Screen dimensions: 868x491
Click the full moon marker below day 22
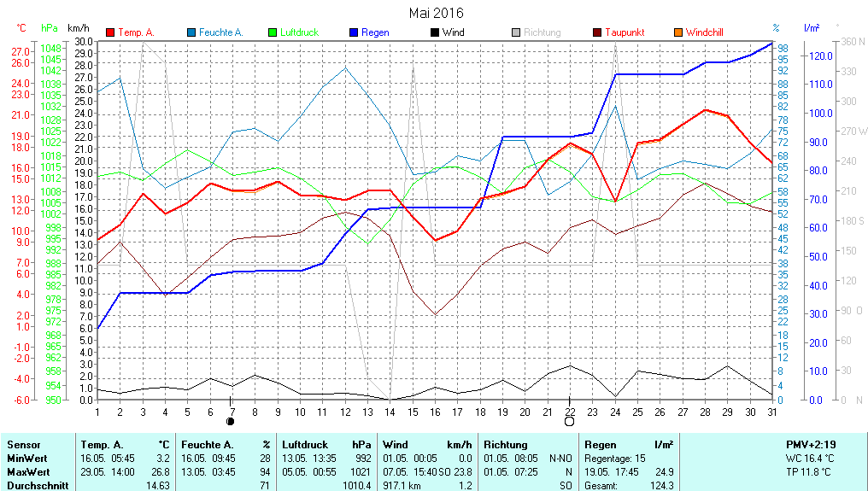click(569, 421)
